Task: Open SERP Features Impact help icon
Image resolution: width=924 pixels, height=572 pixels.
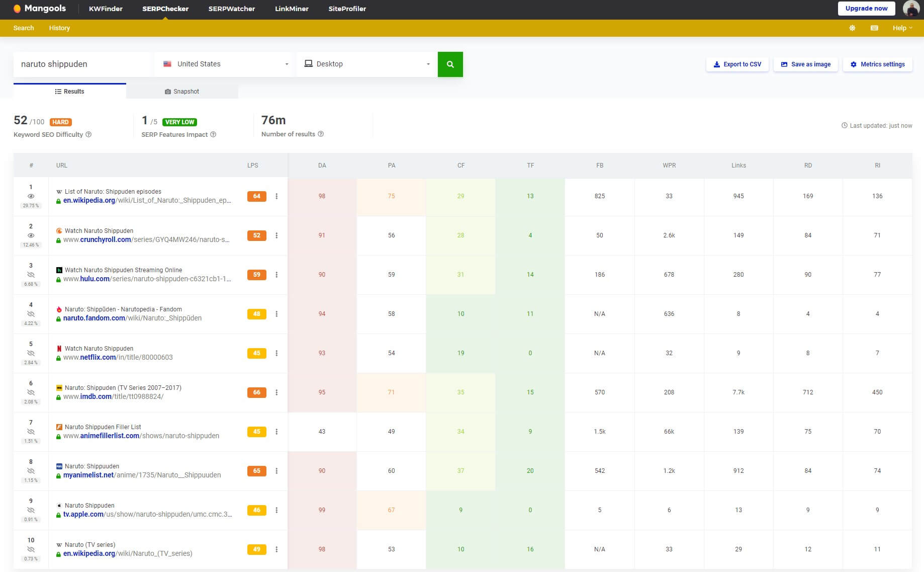Action: (213, 134)
